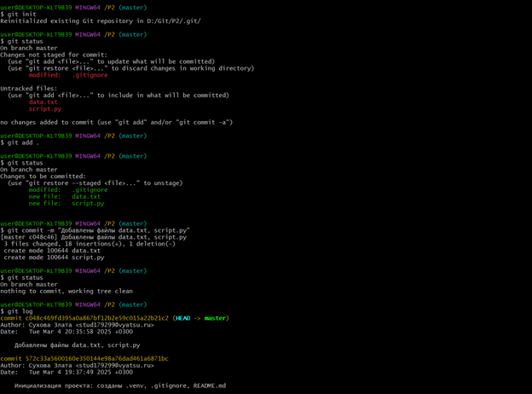
Task: Click 'nothing to commit, working tree clean'
Action: click(68, 291)
